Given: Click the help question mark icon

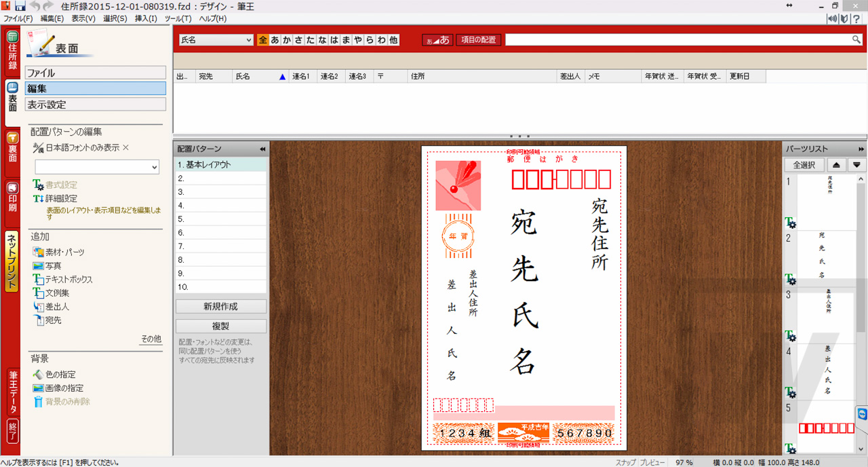Looking at the screenshot, I should click(856, 18).
